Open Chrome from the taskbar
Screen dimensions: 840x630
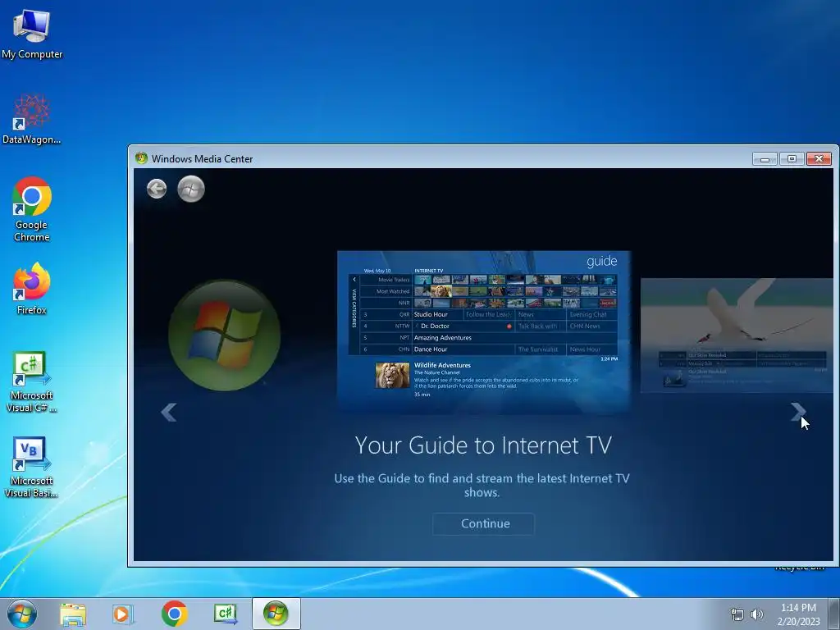point(175,614)
